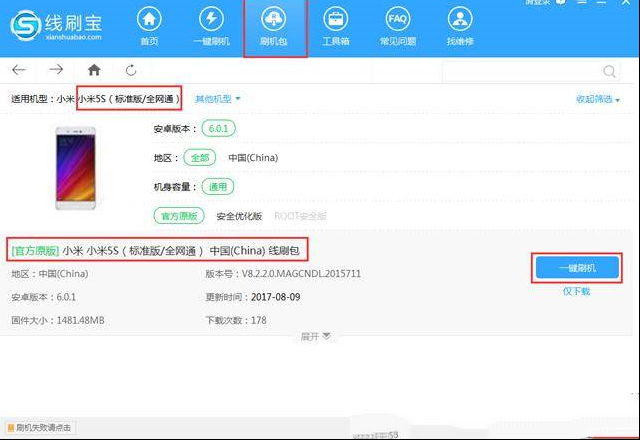Click the 下载次数：178 text

tap(236, 320)
